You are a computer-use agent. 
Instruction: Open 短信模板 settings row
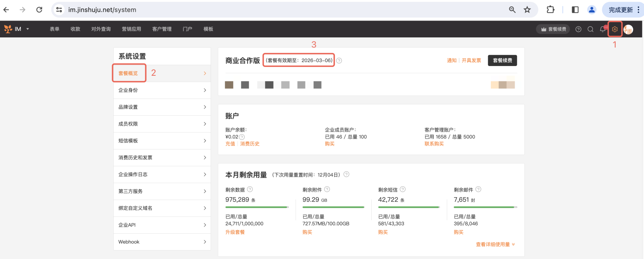tap(162, 141)
